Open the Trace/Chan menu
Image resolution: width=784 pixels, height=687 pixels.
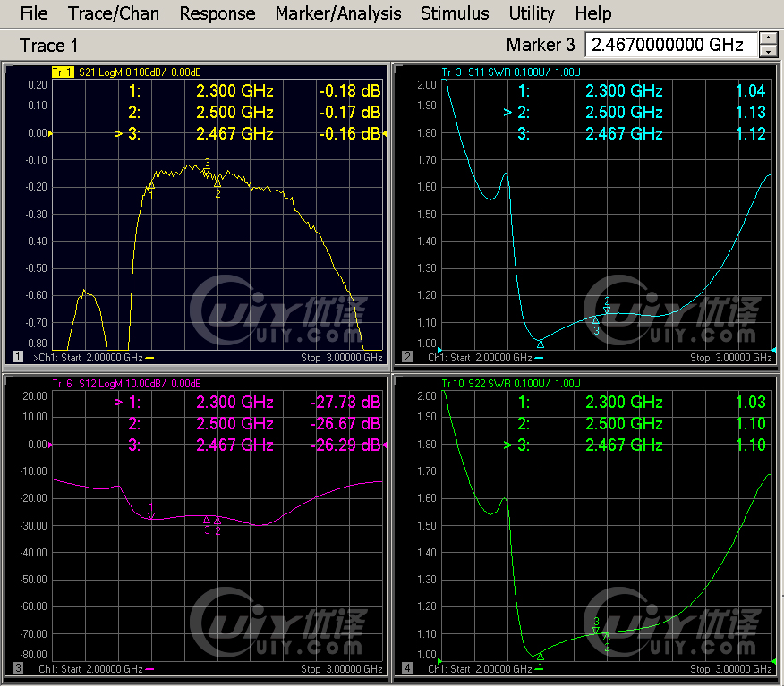click(114, 13)
